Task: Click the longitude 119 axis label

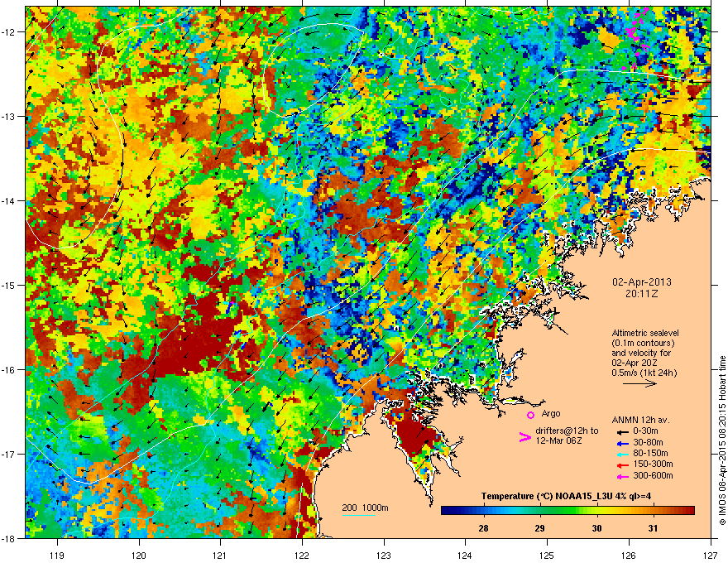Action: tap(57, 555)
